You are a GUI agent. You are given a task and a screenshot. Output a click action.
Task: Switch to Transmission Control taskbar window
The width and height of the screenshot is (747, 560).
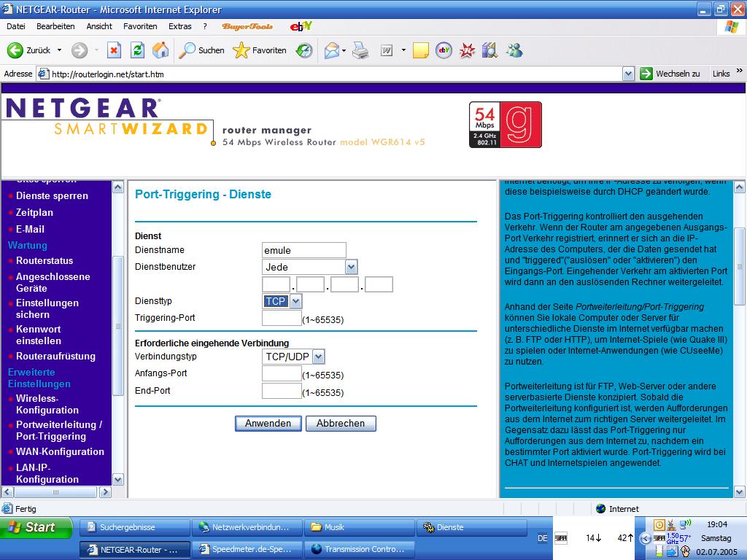click(x=360, y=549)
